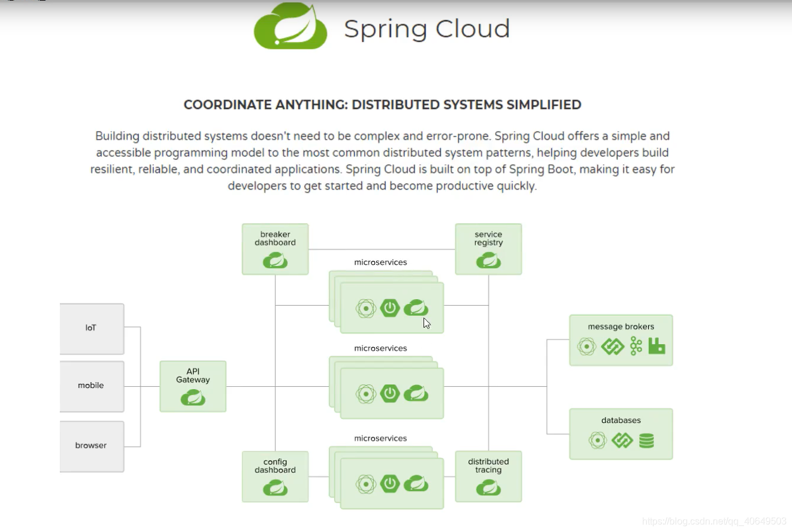Image resolution: width=792 pixels, height=532 pixels.
Task: Click the leaf icon in config dashboard box
Action: click(x=275, y=488)
